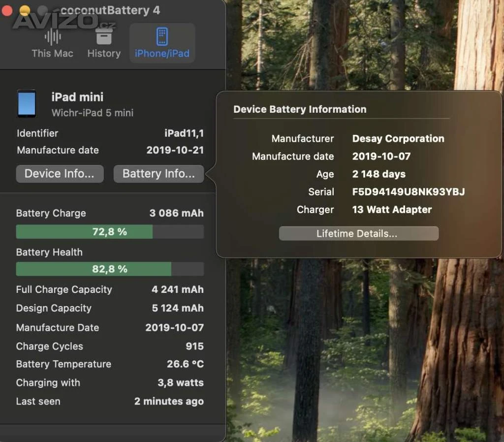Click the 'Age' label in popover
The width and height of the screenshot is (504, 442).
point(325,174)
